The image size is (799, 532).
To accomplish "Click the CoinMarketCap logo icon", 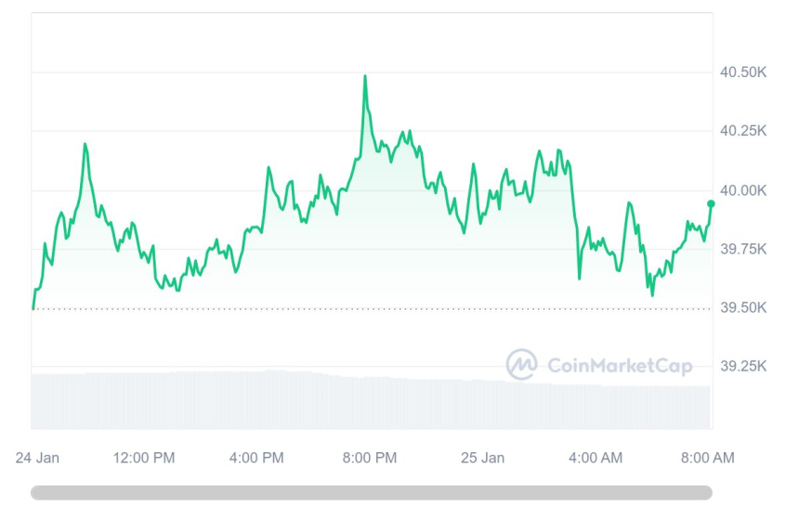I will (x=521, y=364).
